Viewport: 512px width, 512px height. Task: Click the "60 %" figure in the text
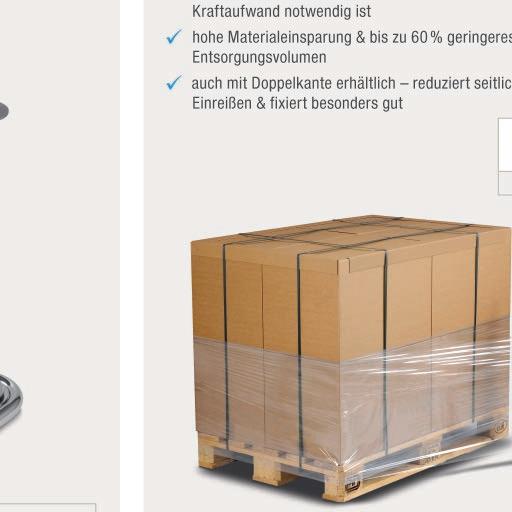click(x=427, y=37)
